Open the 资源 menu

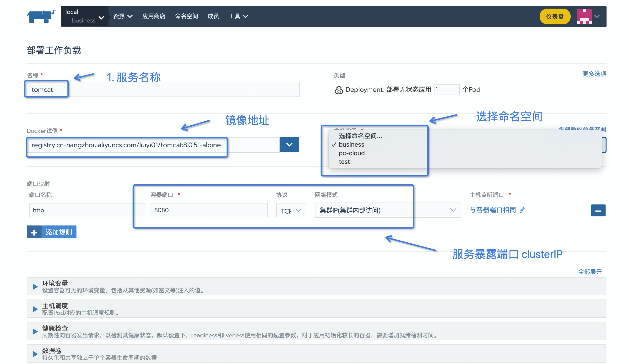pos(123,16)
